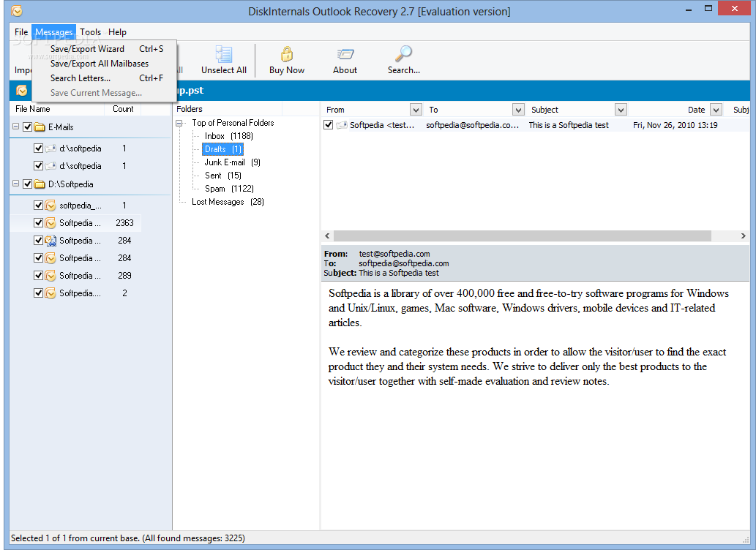Collapse the E-Mails tree group
756x550 pixels.
[x=15, y=127]
